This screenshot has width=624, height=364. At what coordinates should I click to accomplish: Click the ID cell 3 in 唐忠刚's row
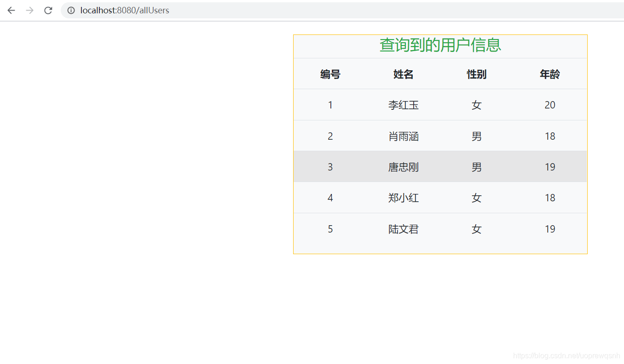(x=330, y=167)
